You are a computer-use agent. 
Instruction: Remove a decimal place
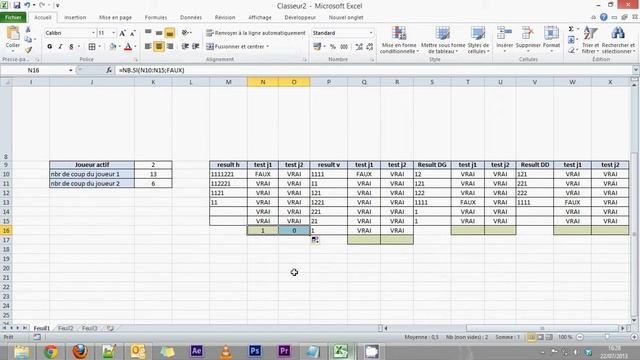point(370,47)
